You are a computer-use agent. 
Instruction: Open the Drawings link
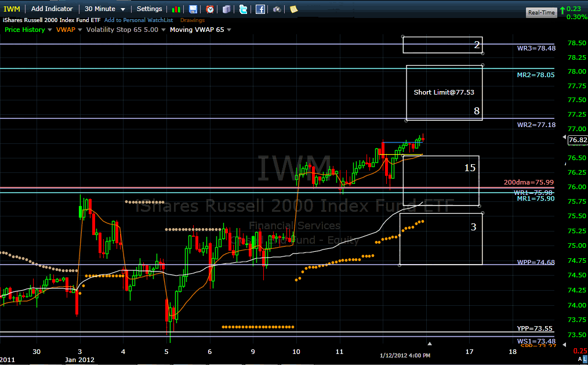pos(193,20)
